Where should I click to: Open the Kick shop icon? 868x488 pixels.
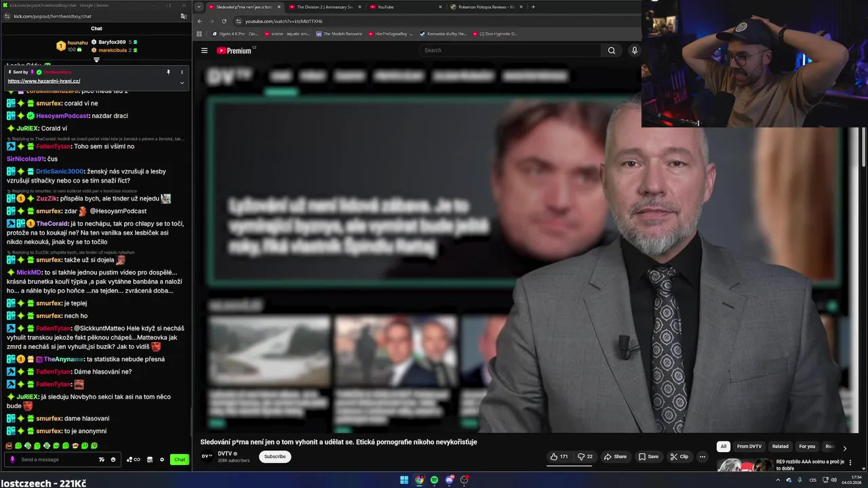(150, 460)
